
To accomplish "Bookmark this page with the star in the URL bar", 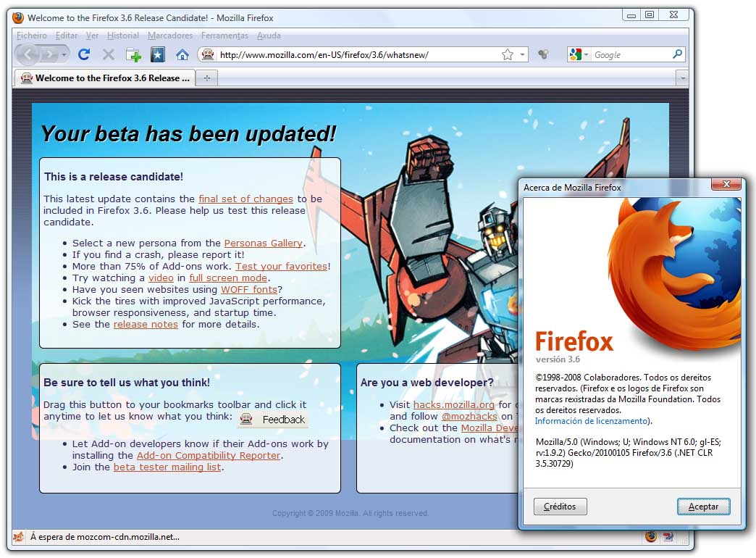I will 508,54.
